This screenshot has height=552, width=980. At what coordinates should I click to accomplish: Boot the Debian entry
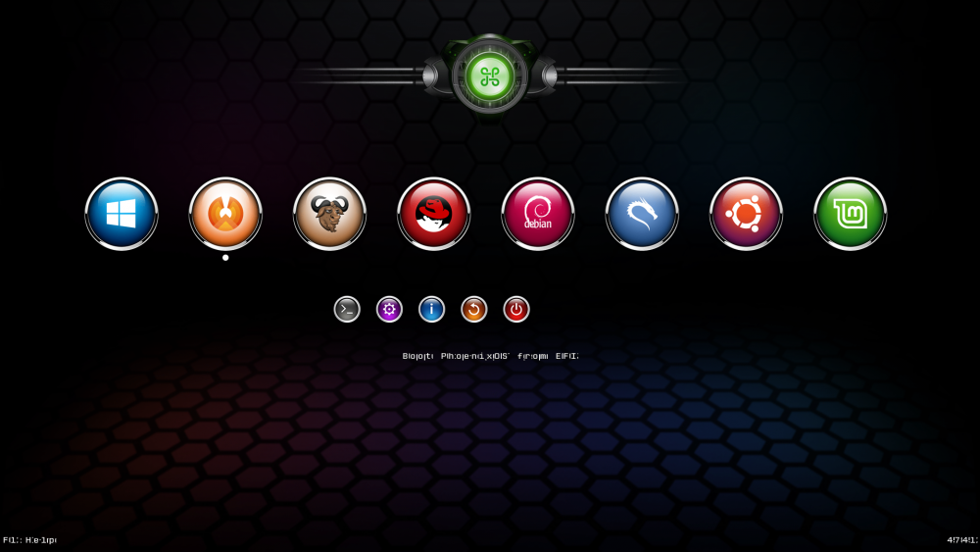537,214
